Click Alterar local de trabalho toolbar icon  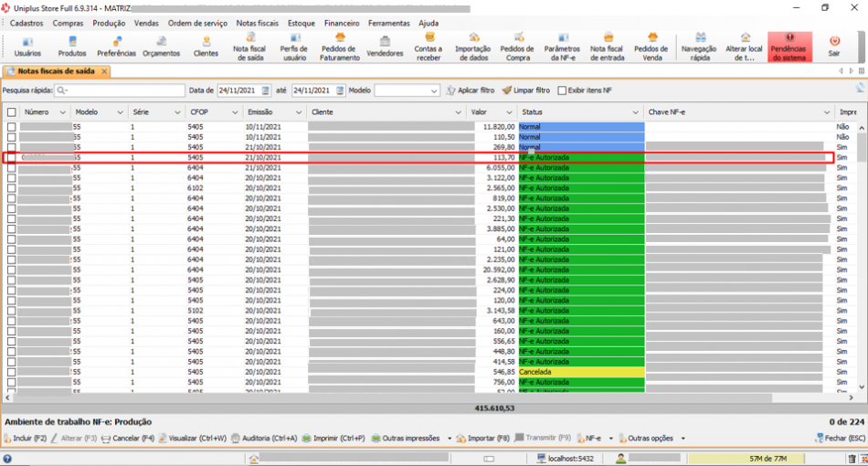744,47
